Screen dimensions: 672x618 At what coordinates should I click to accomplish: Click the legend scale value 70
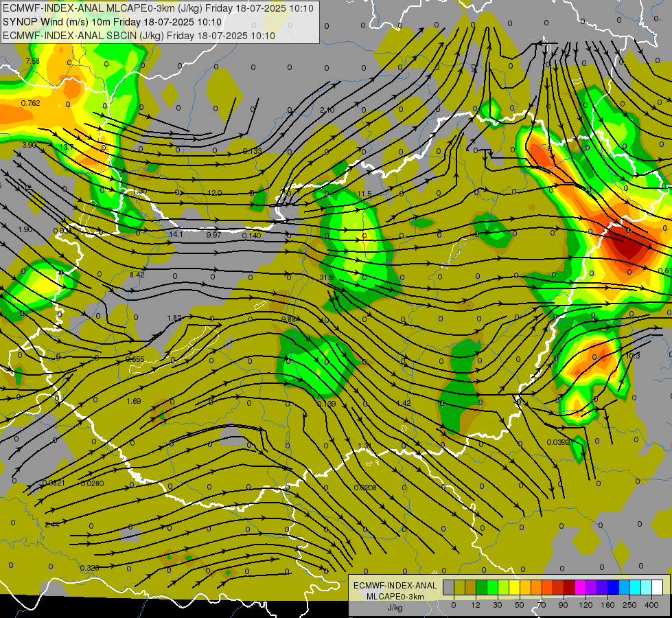tap(542, 605)
